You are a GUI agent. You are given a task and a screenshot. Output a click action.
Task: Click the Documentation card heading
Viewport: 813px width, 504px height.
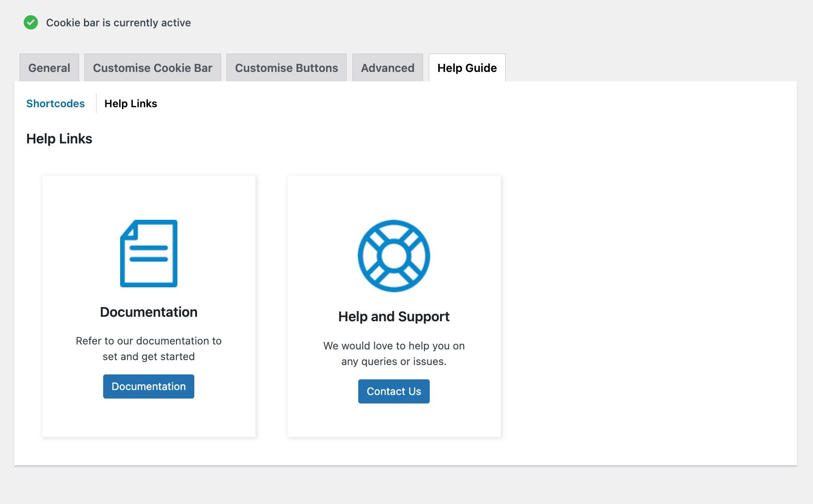[149, 312]
